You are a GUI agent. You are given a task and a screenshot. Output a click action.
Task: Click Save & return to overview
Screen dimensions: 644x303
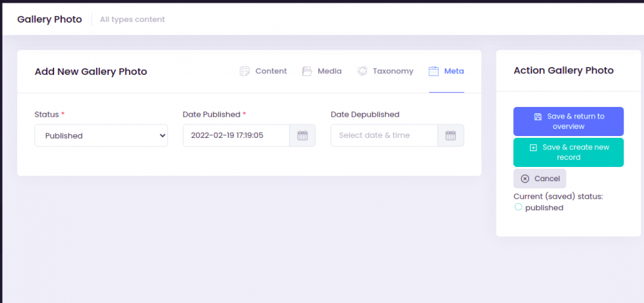(569, 121)
